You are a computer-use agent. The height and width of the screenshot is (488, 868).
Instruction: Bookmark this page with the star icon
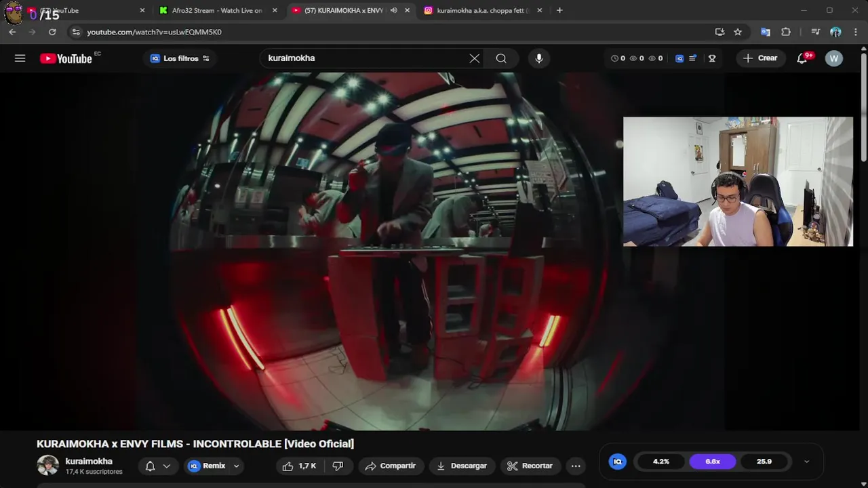tap(738, 32)
